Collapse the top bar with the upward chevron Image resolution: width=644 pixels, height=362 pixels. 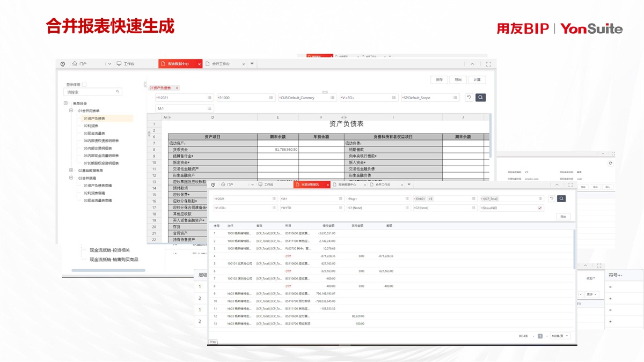(x=472, y=64)
